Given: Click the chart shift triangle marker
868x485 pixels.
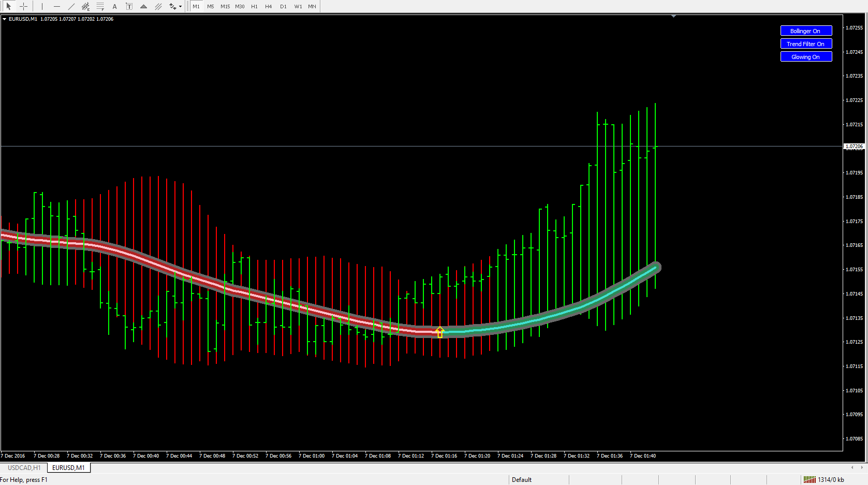Looking at the screenshot, I should point(673,17).
